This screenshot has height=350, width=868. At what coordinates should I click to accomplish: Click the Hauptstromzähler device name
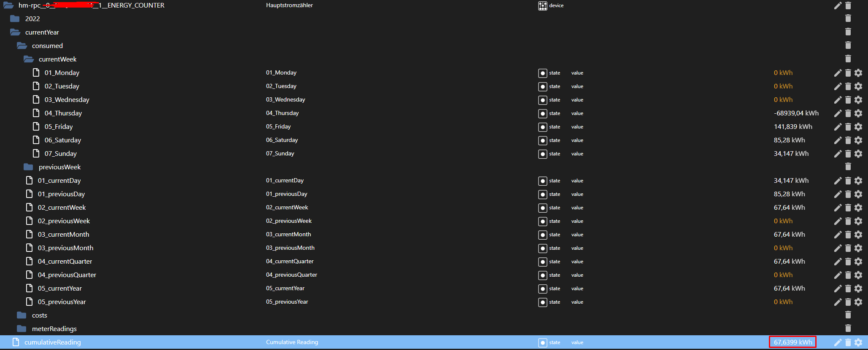pos(289,5)
